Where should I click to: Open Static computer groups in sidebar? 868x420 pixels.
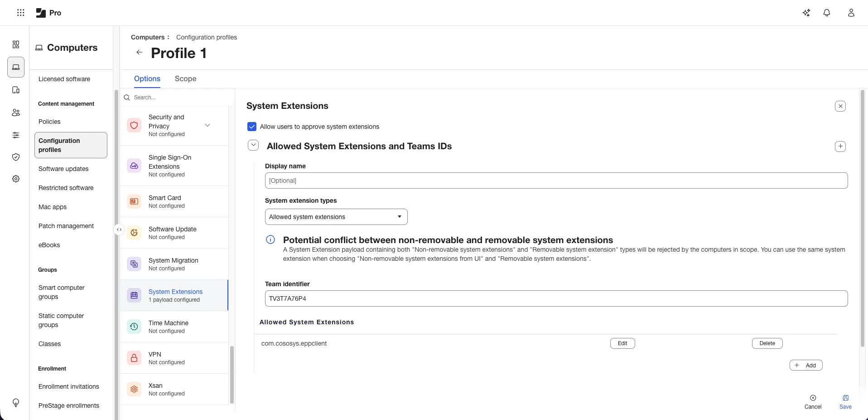click(61, 320)
